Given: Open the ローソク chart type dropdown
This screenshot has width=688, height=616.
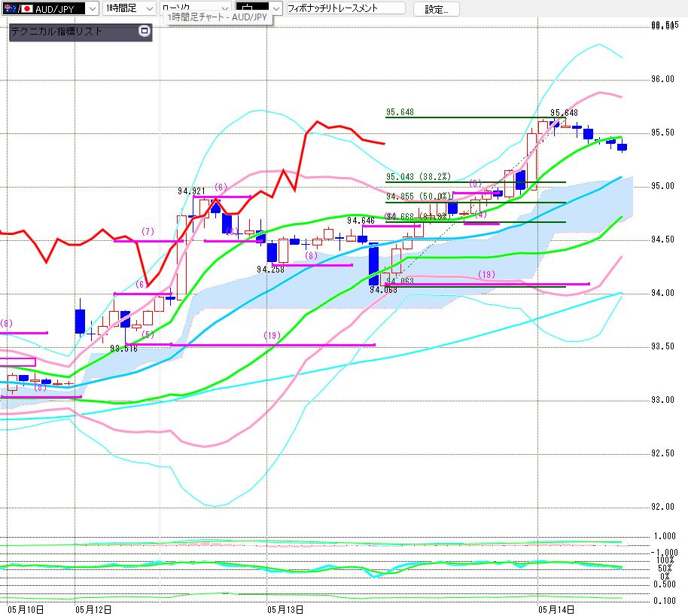Looking at the screenshot, I should [195, 8].
